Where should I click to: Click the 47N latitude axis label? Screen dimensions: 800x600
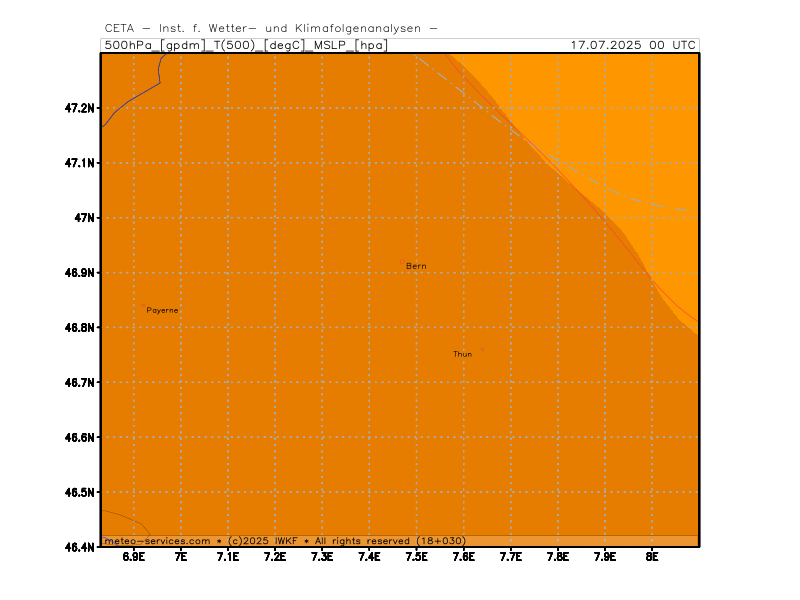85,218
